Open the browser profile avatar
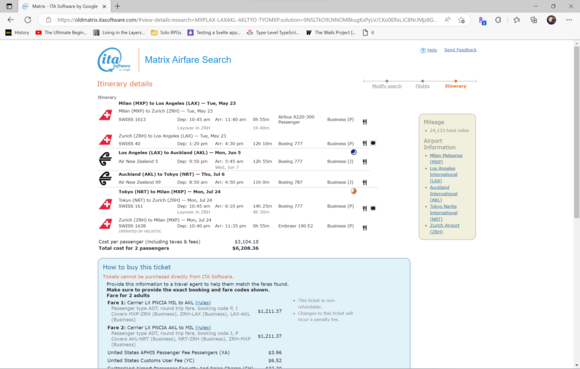Viewport: 580px width, 369px height. click(x=551, y=20)
